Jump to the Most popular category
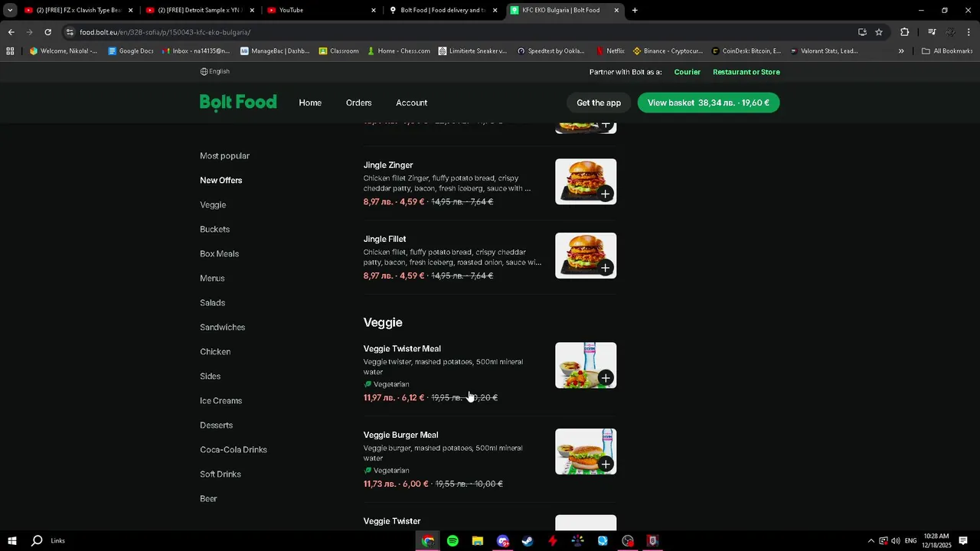 click(x=224, y=156)
